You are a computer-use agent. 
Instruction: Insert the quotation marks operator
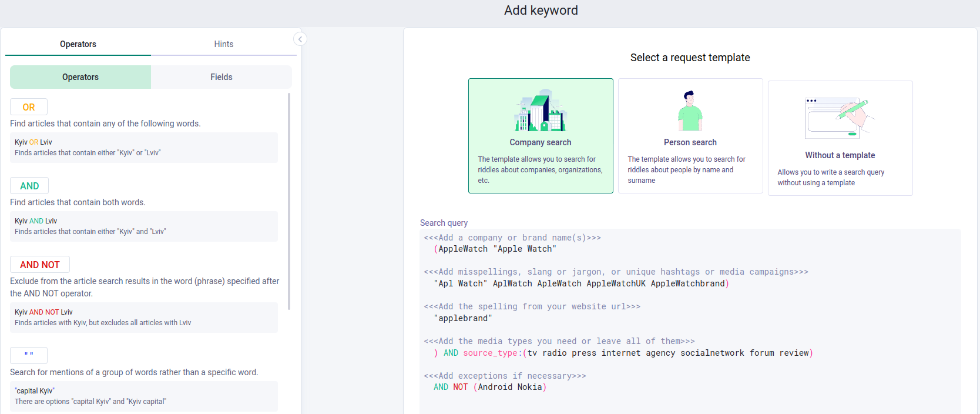29,355
